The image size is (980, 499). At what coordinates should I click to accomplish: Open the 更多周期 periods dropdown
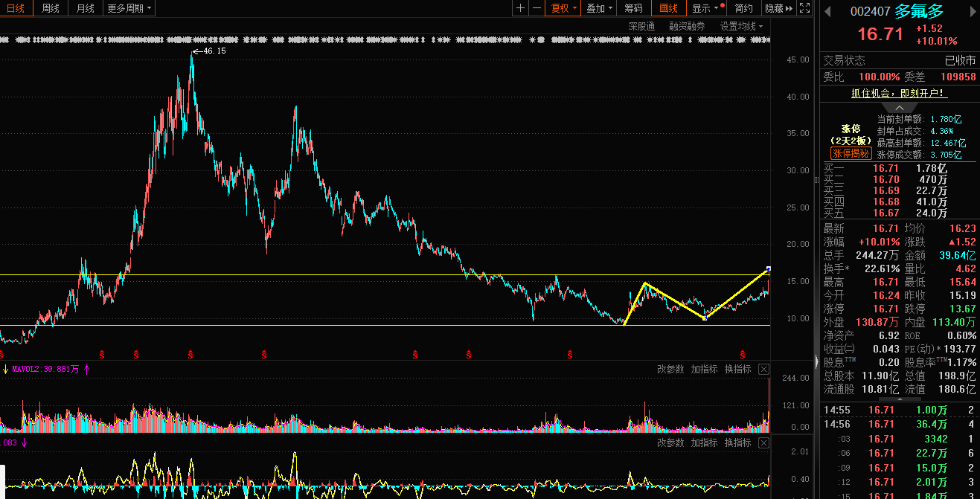point(129,8)
